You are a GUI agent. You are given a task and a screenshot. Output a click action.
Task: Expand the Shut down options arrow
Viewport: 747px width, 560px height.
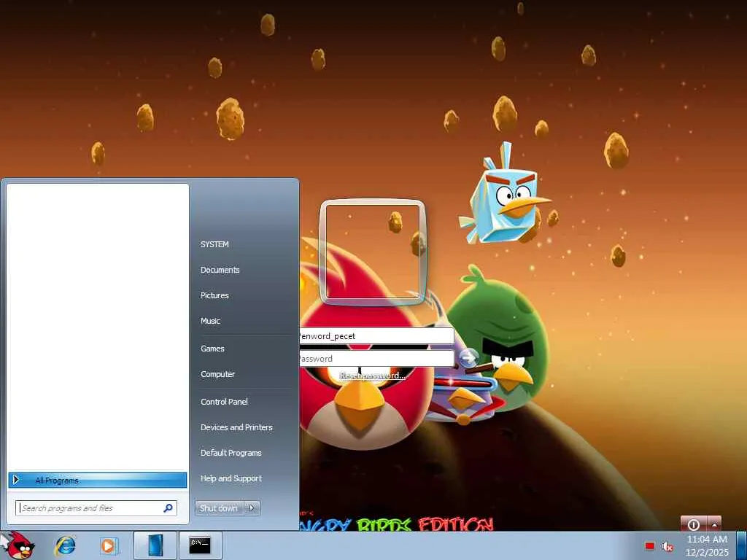[252, 508]
